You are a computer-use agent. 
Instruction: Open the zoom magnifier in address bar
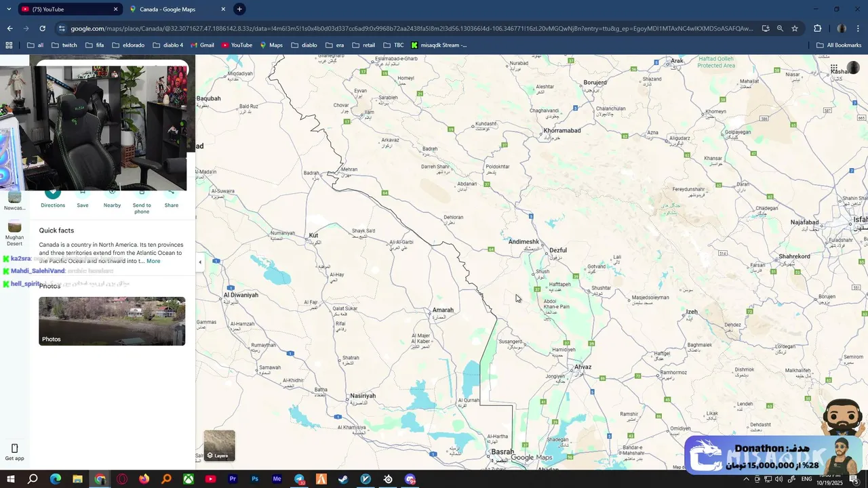tap(780, 28)
